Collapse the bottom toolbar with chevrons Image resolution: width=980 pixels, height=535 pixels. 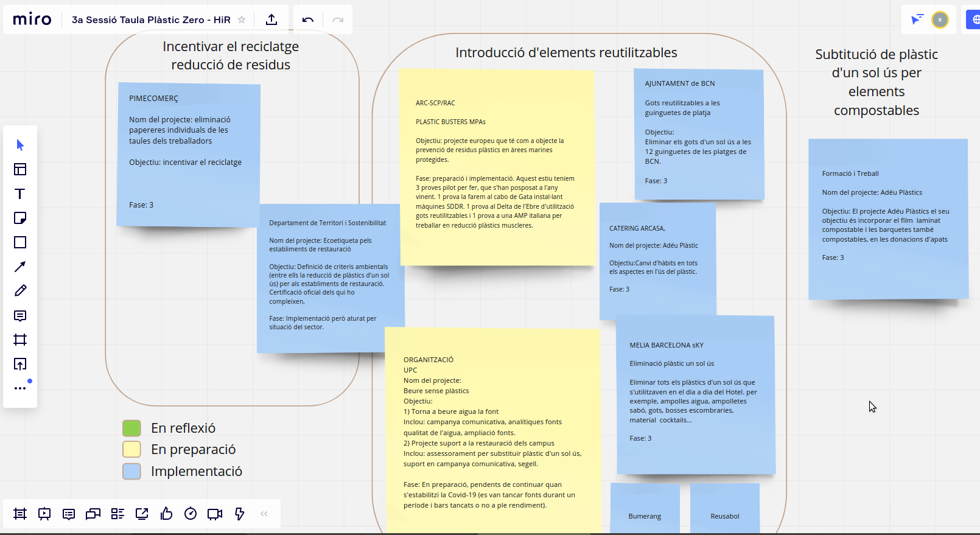264,514
